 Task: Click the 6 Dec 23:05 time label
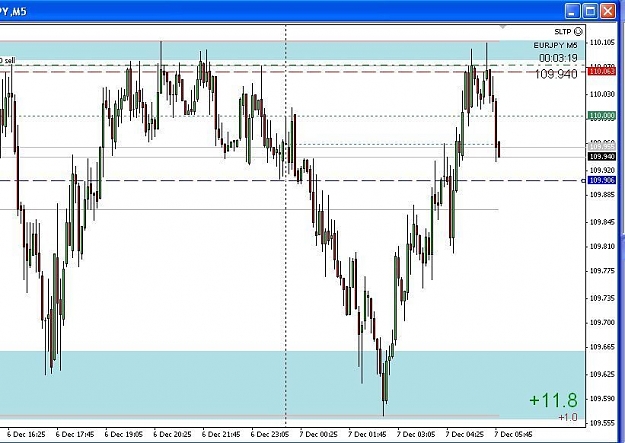[270, 434]
